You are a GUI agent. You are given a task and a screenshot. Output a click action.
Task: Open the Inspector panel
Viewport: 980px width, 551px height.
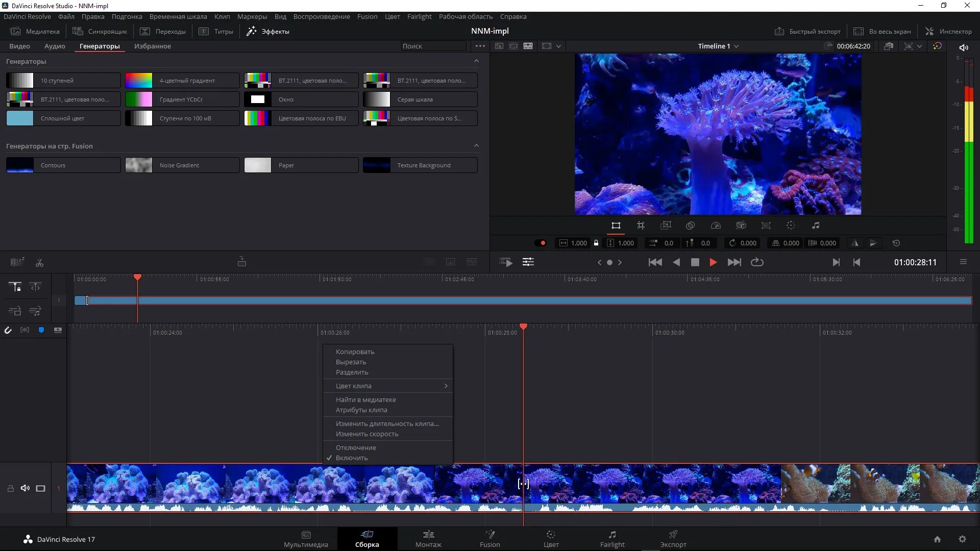pyautogui.click(x=948, y=31)
